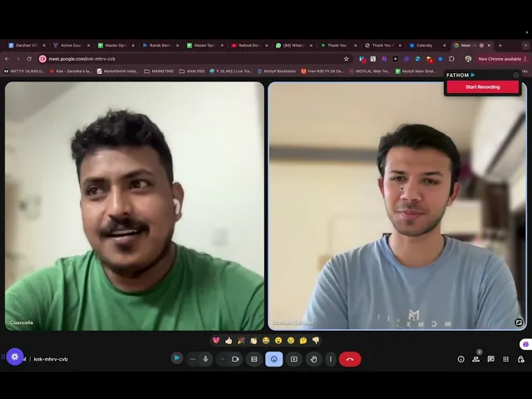The image size is (532, 399).
Task: Open chat with everyone panel
Action: tap(490, 359)
